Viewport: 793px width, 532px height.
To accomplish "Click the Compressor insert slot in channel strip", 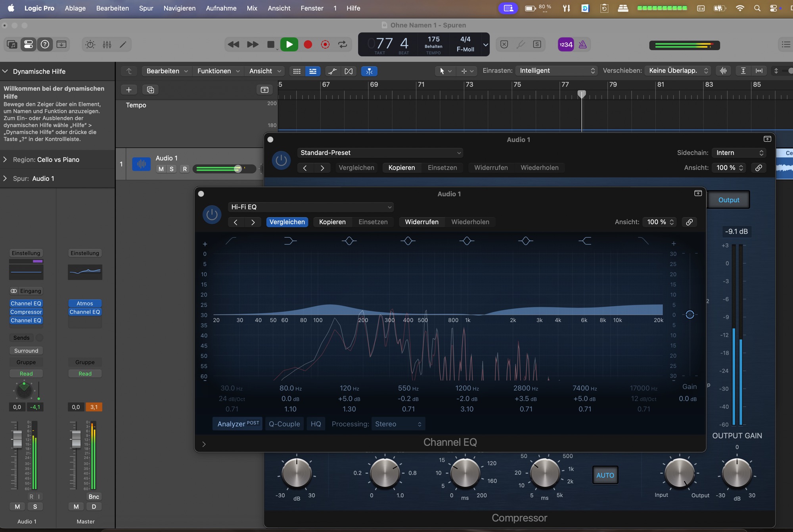I will (26, 312).
